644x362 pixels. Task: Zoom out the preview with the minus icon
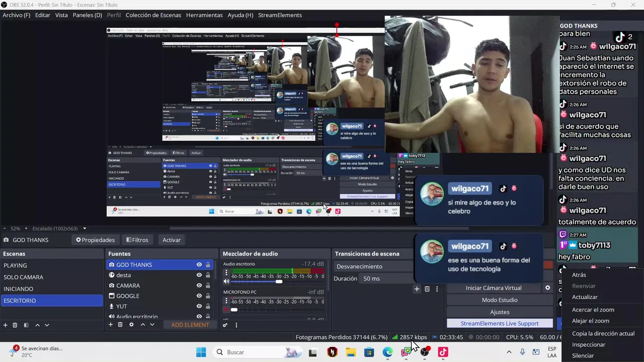pyautogui.click(x=5, y=228)
